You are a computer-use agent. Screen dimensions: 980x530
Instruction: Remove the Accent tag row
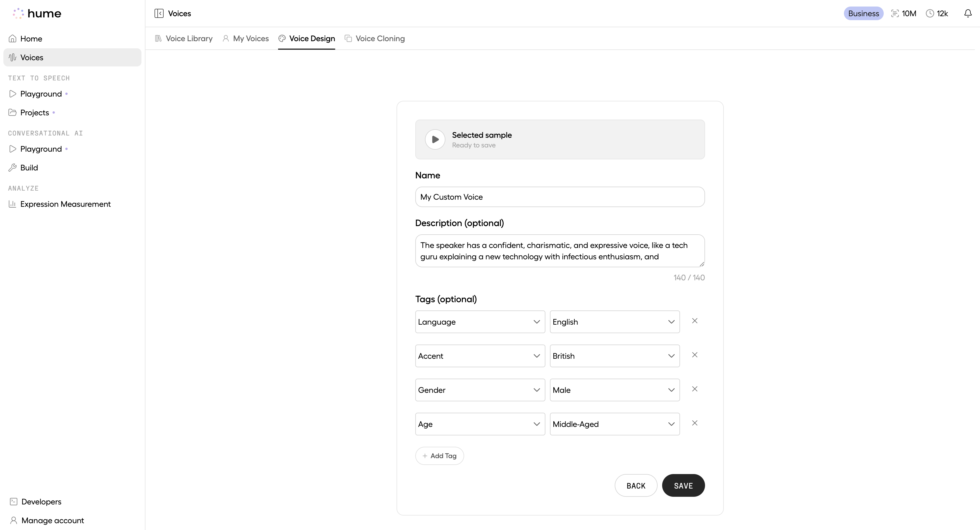[694, 355]
